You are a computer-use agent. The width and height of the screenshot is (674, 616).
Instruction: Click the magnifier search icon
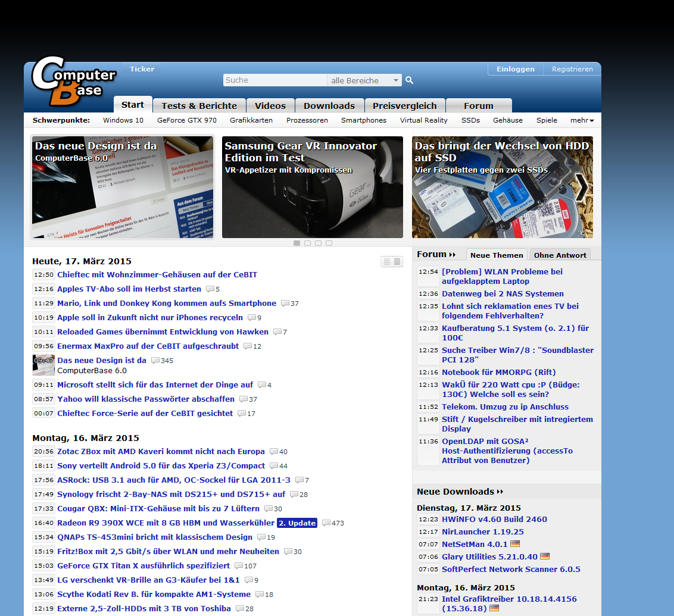click(409, 80)
